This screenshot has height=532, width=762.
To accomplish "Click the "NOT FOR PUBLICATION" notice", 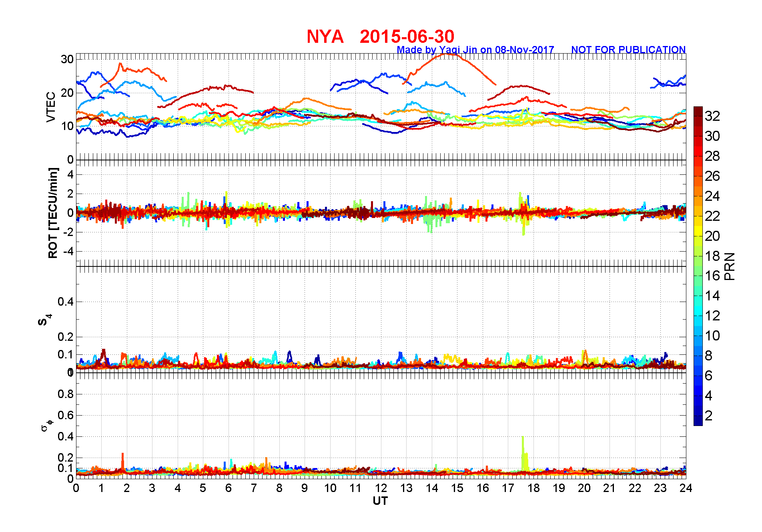I will point(628,50).
